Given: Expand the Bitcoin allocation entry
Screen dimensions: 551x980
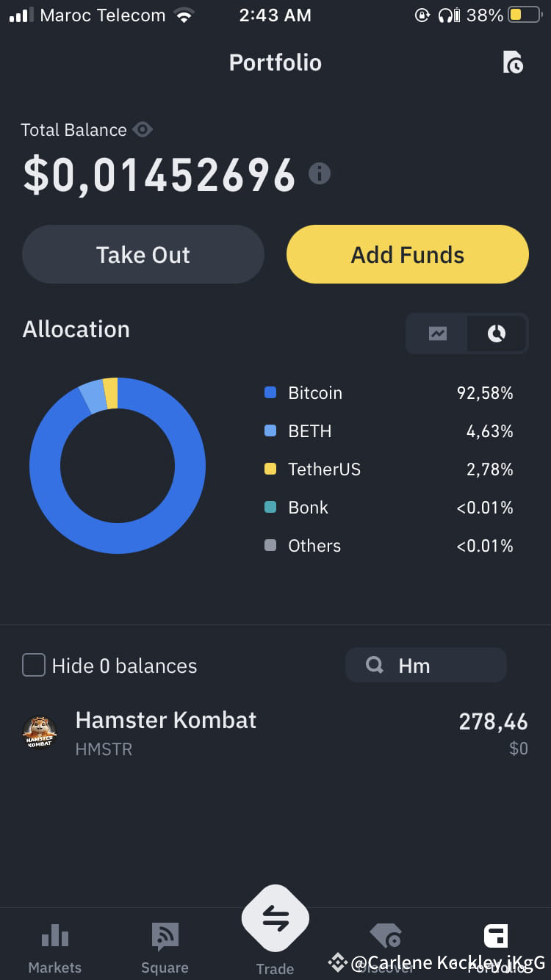Looking at the screenshot, I should tap(389, 392).
